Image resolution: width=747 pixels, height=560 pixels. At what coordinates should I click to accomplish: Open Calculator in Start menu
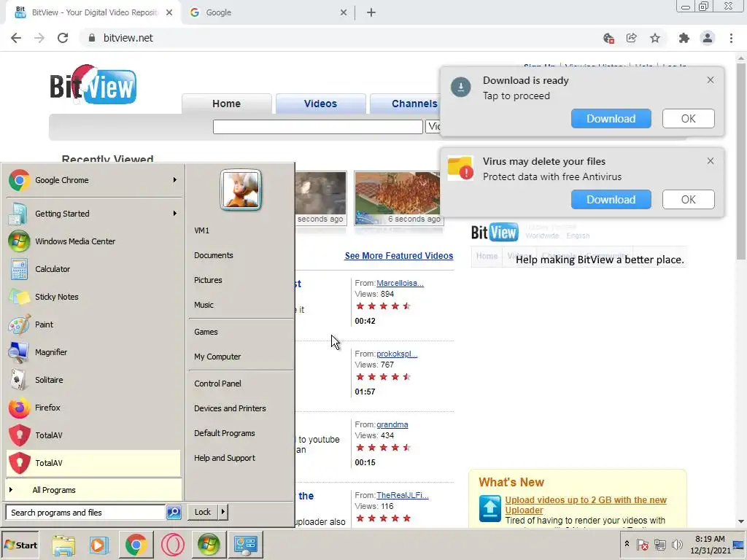[x=93, y=269]
